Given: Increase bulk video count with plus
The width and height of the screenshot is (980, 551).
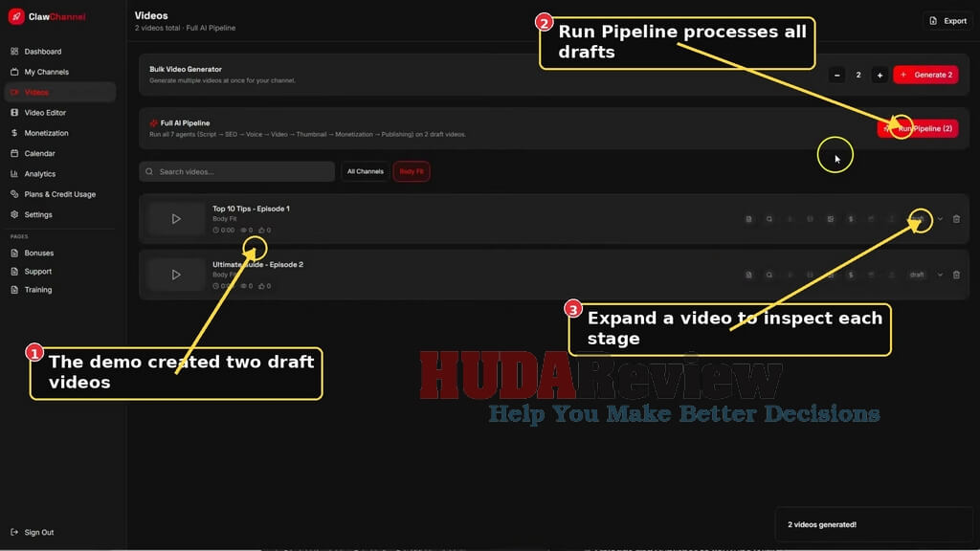Looking at the screenshot, I should 880,75.
